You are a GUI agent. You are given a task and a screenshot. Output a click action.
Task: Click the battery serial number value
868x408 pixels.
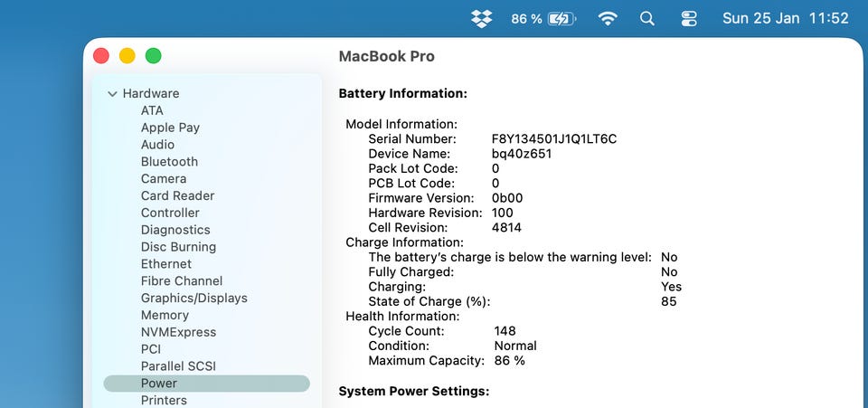(x=553, y=138)
